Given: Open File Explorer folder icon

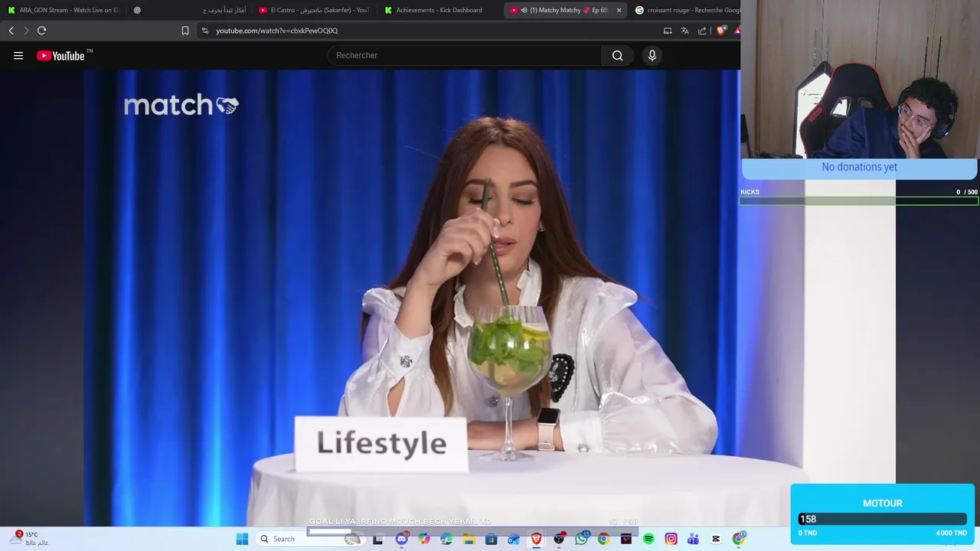Looking at the screenshot, I should point(469,539).
